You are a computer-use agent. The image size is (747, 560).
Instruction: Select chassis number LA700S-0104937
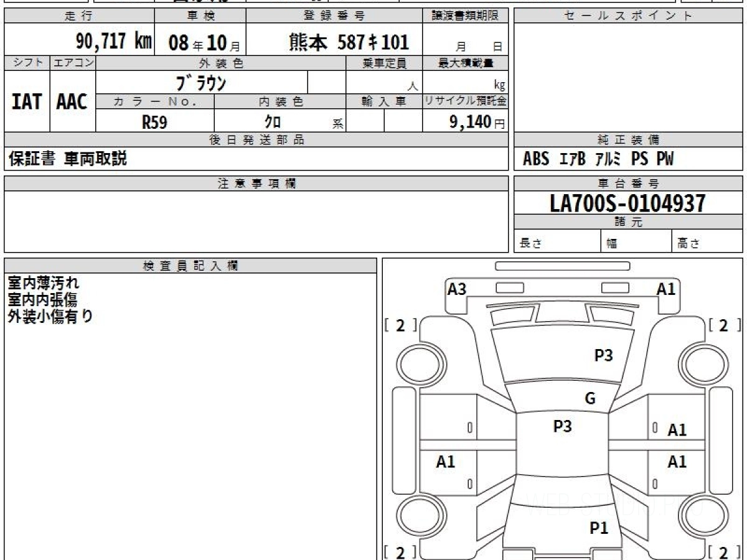[x=628, y=203]
